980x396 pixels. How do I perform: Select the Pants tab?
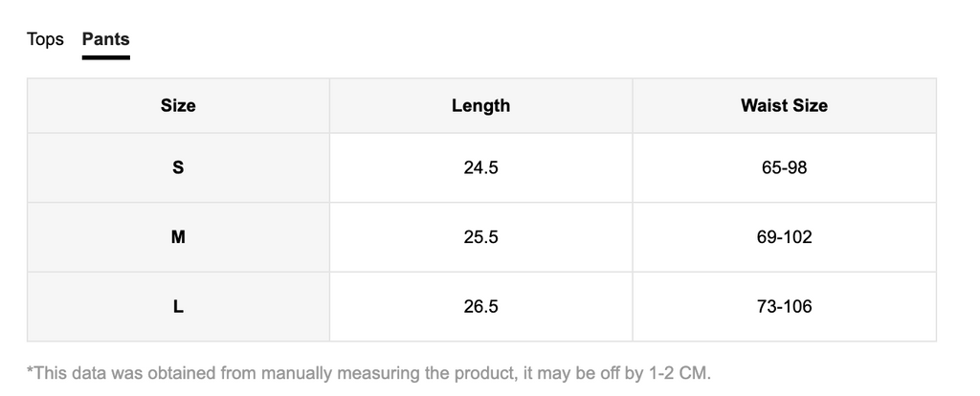[x=105, y=39]
